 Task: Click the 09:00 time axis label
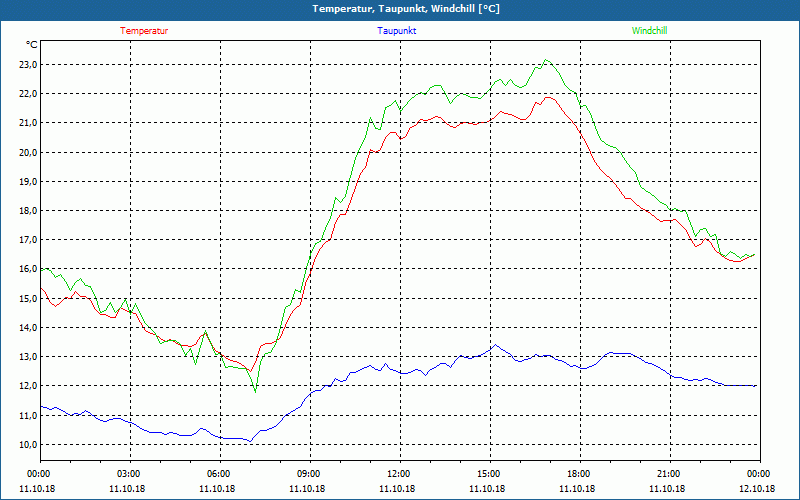310,474
